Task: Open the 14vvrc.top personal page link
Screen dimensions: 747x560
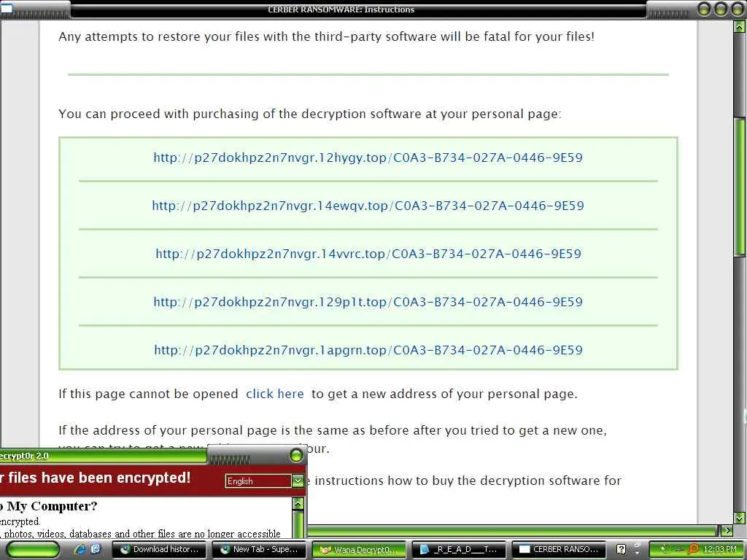Action: (x=368, y=254)
